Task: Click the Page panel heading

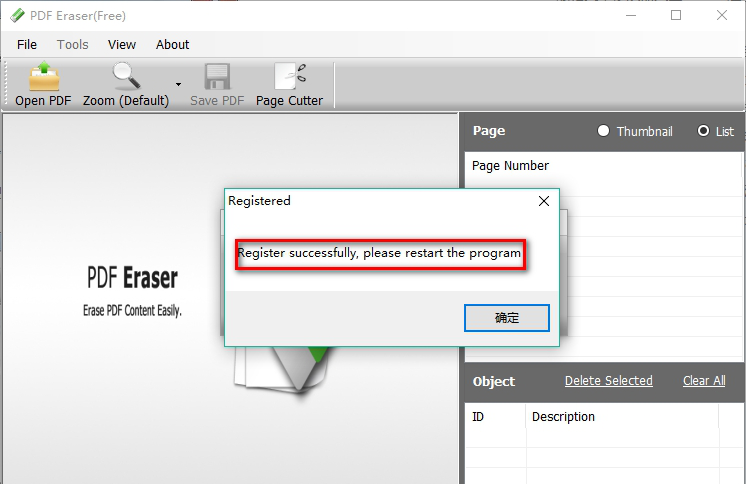Action: (x=489, y=131)
